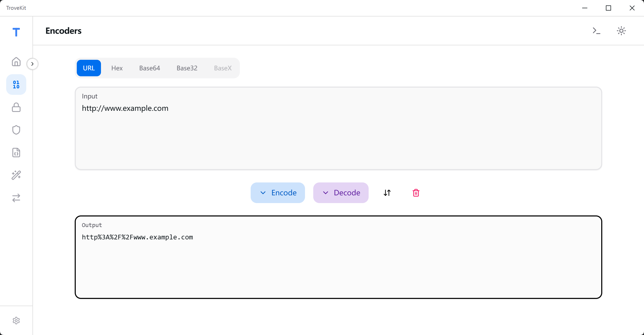Clear fields using the trash icon

416,192
